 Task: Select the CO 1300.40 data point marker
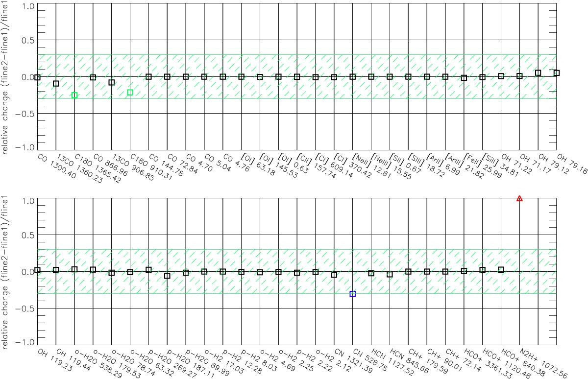pyautogui.click(x=37, y=77)
